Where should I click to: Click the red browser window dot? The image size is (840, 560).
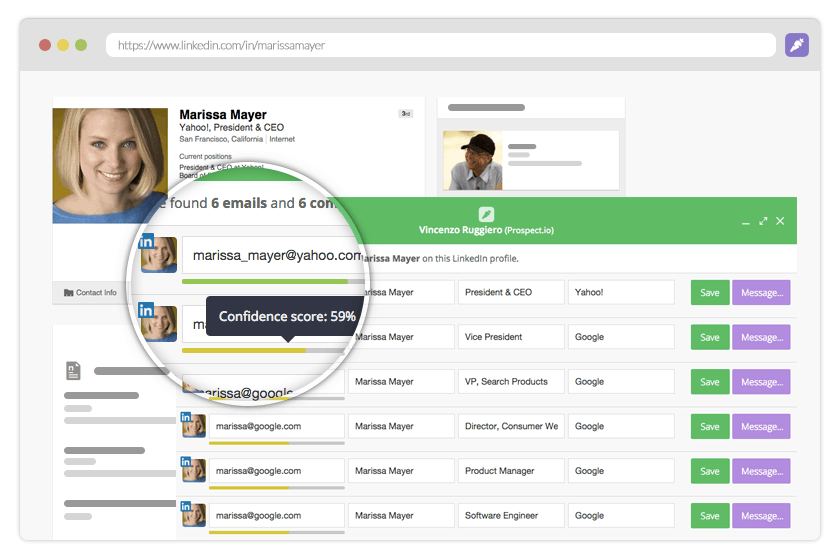[x=45, y=45]
